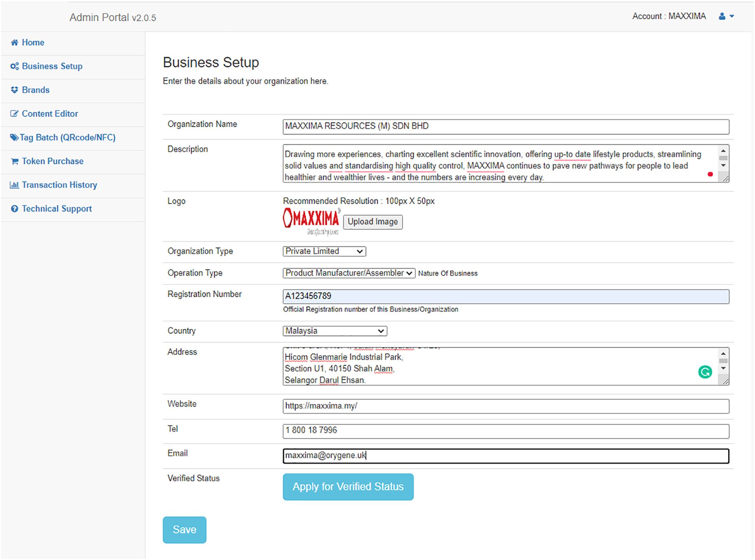Open the Organization Type dropdown
The width and height of the screenshot is (755, 560).
pos(324,251)
